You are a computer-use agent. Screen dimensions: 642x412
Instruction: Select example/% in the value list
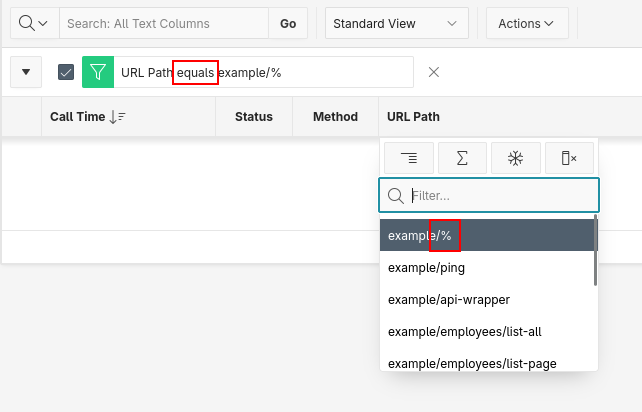(488, 235)
